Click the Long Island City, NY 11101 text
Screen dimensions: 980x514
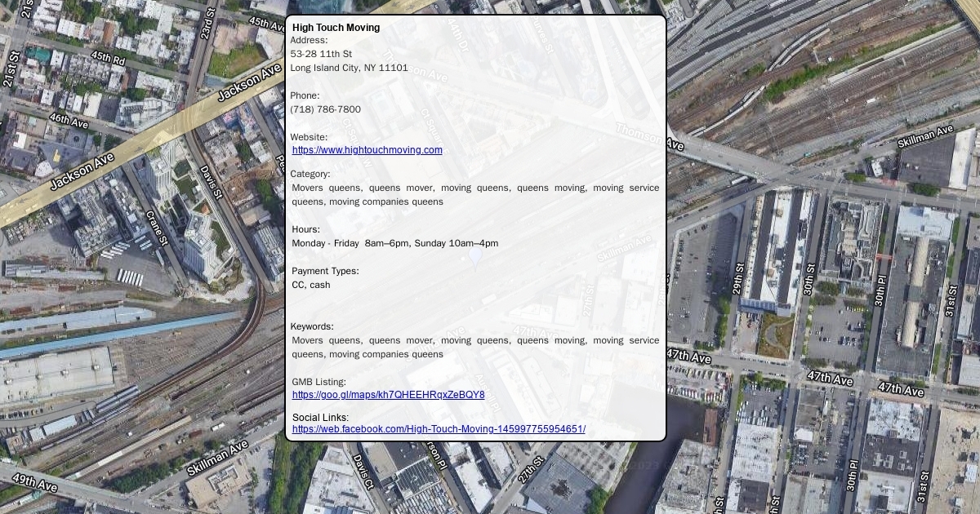349,68
